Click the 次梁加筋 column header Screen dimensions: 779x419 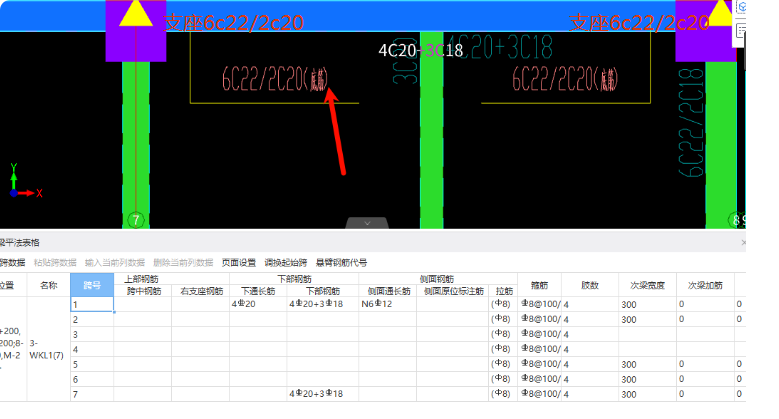click(x=705, y=285)
